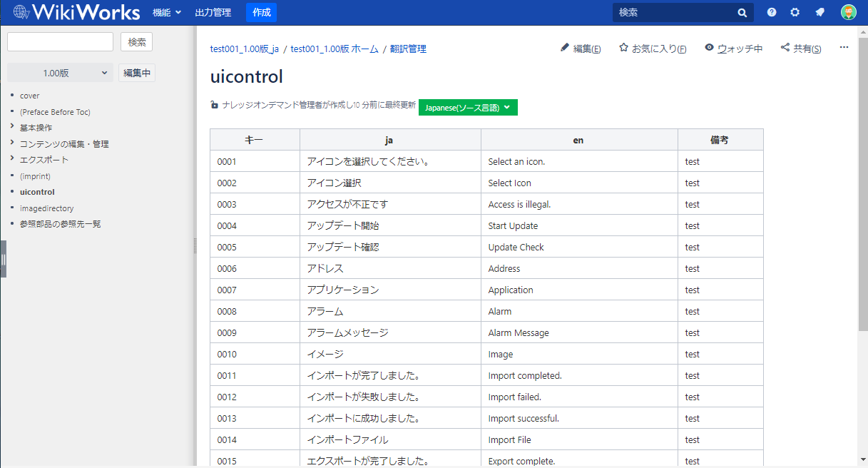Add page to favorites (お気に入り)
This screenshot has height=468, width=868.
[652, 49]
